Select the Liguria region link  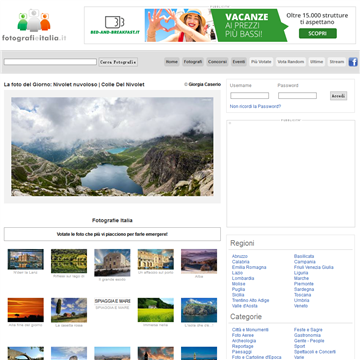(301, 273)
